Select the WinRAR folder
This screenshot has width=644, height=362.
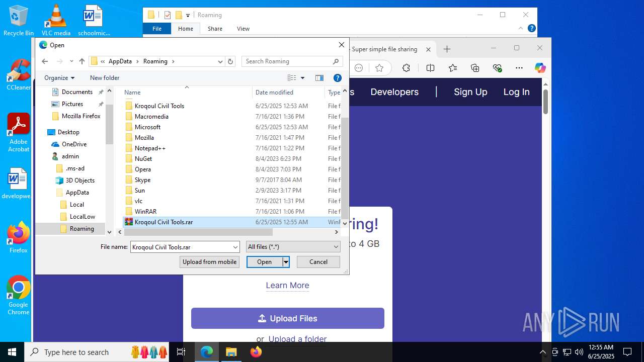[145, 212]
